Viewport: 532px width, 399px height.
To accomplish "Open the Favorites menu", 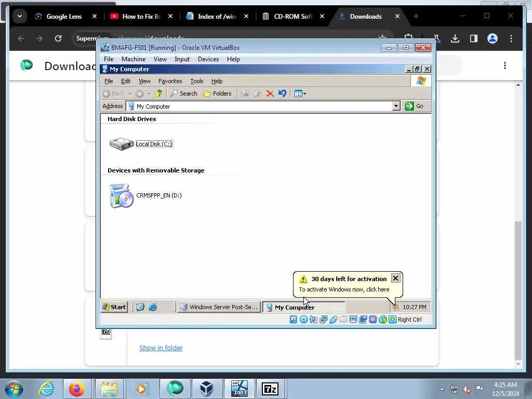I will point(170,81).
